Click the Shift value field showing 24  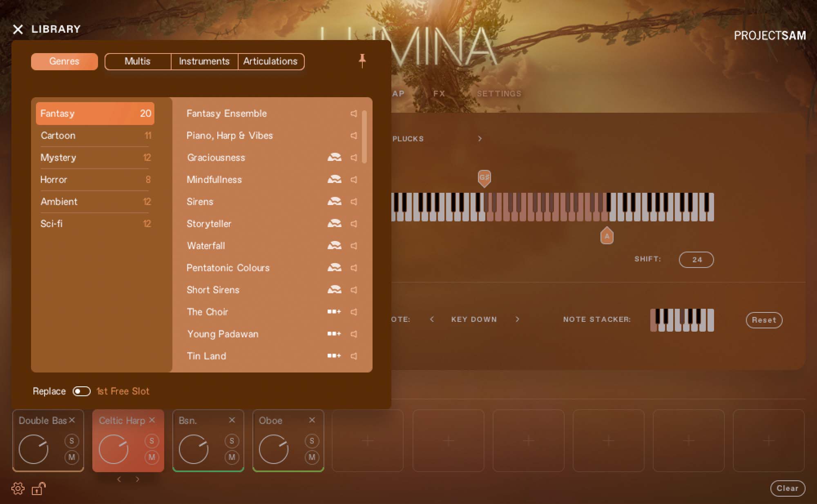click(696, 260)
